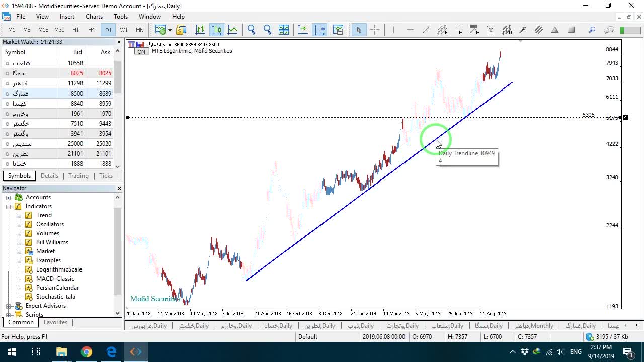644x362 pixels.
Task: Switch to the Trading tab
Action: pos(78,176)
